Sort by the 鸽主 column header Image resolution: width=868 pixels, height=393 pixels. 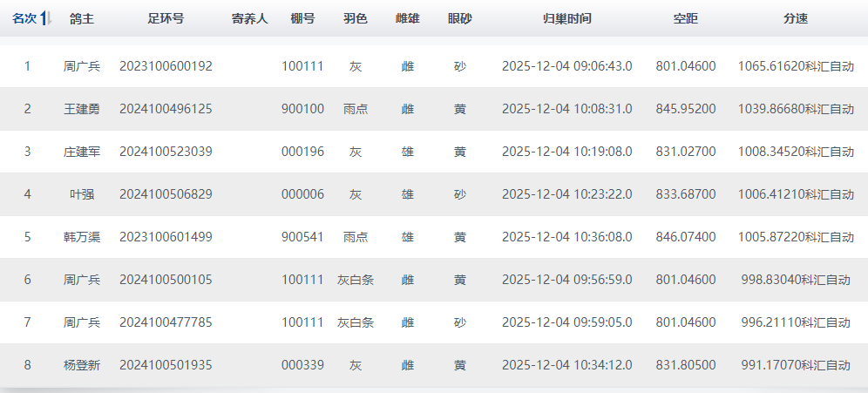point(82,18)
